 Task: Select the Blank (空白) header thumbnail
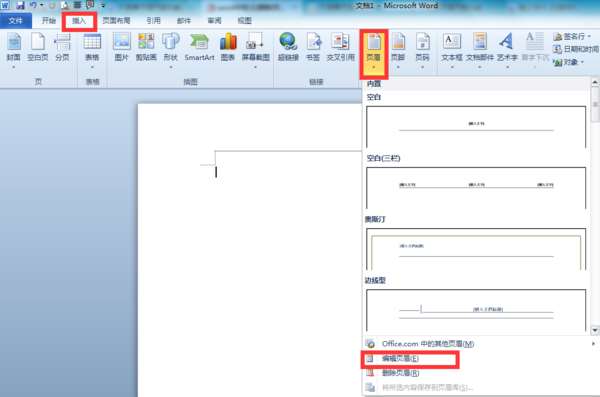(x=476, y=127)
